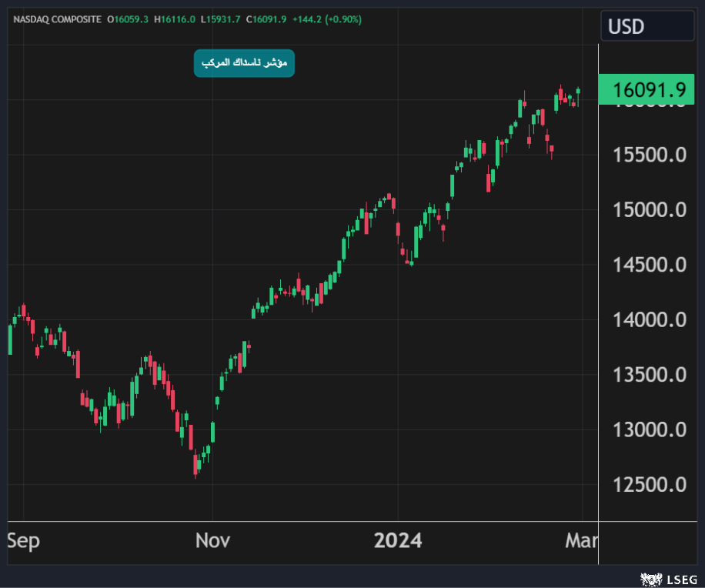This screenshot has width=705, height=588.
Task: Click the +144.2 (+0.90%) change value
Action: pyautogui.click(x=323, y=18)
